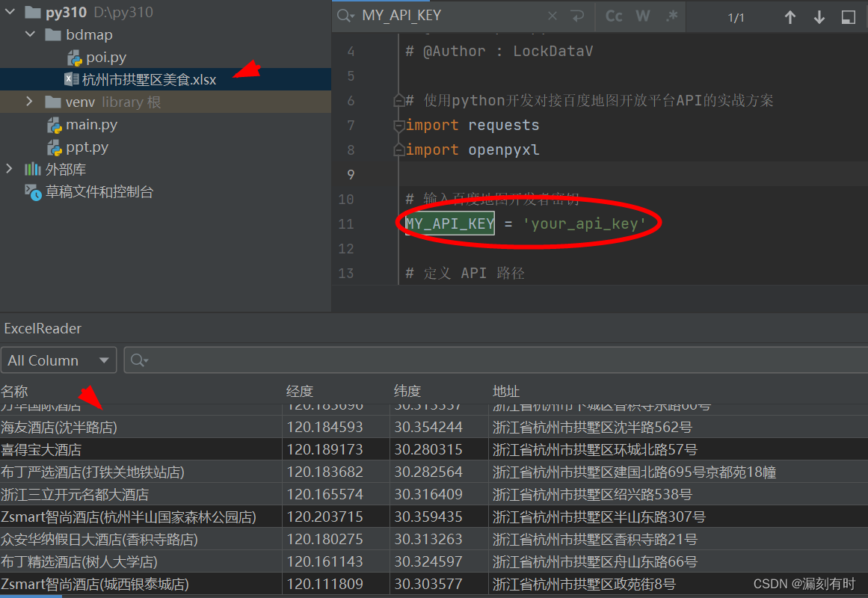Toggle Regex (.*) search option

tap(671, 16)
